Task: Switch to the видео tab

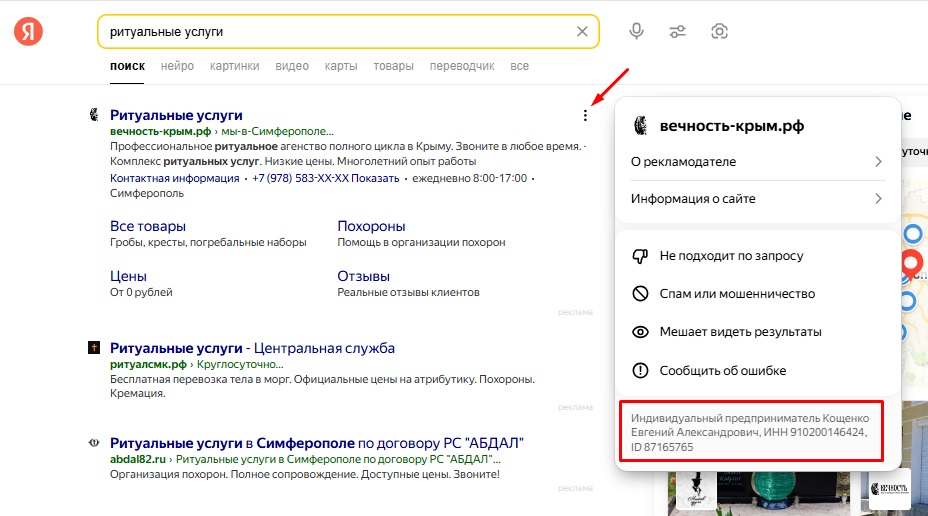Action: 292,66
